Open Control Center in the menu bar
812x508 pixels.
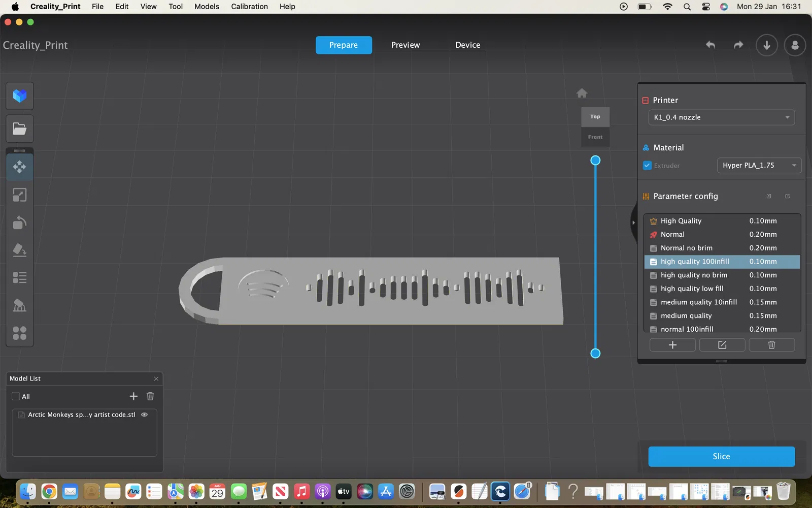click(x=706, y=7)
